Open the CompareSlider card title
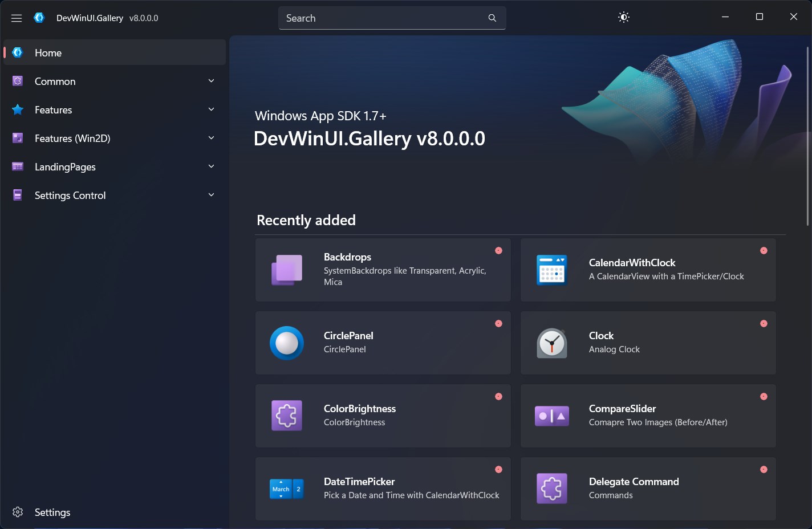 click(622, 409)
